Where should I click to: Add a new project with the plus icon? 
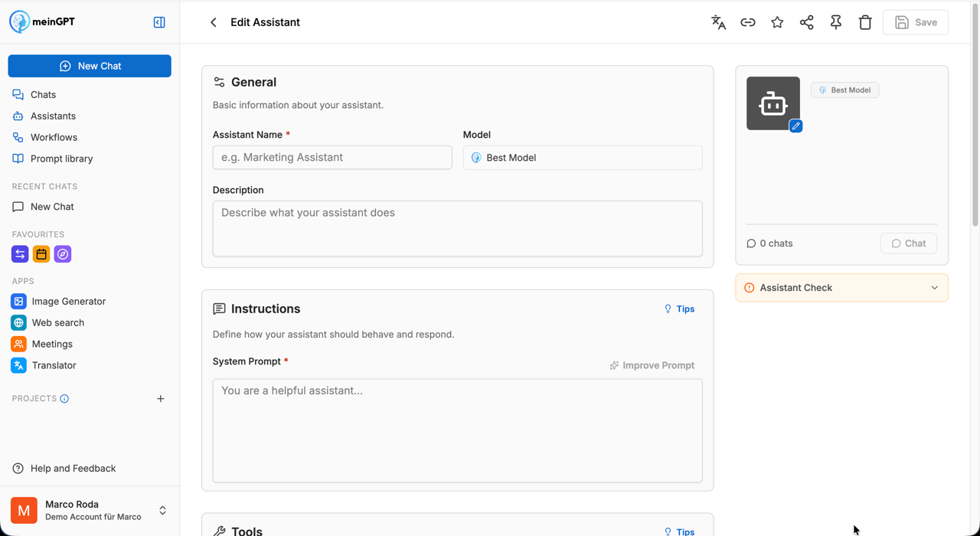click(x=160, y=399)
